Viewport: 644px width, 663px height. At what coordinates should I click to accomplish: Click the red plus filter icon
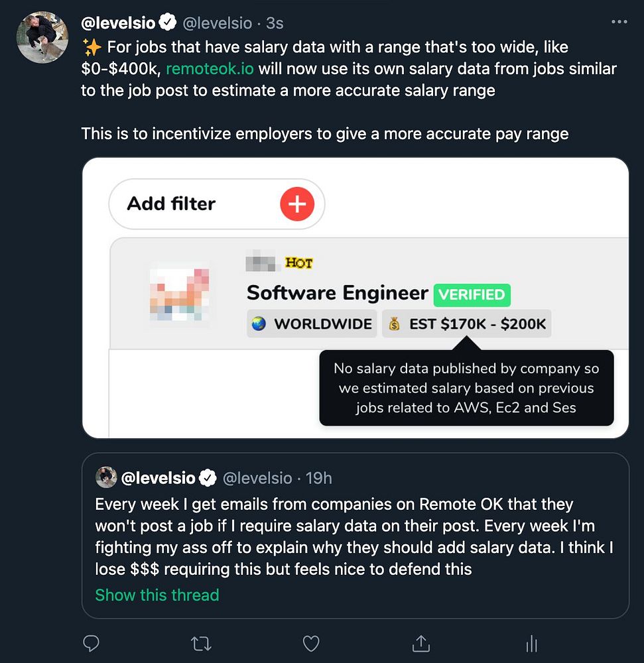(x=296, y=204)
